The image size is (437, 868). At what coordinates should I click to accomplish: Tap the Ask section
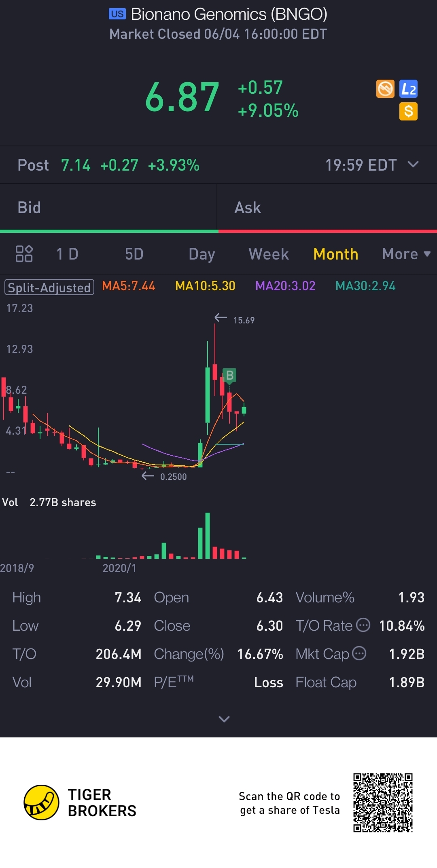point(327,207)
